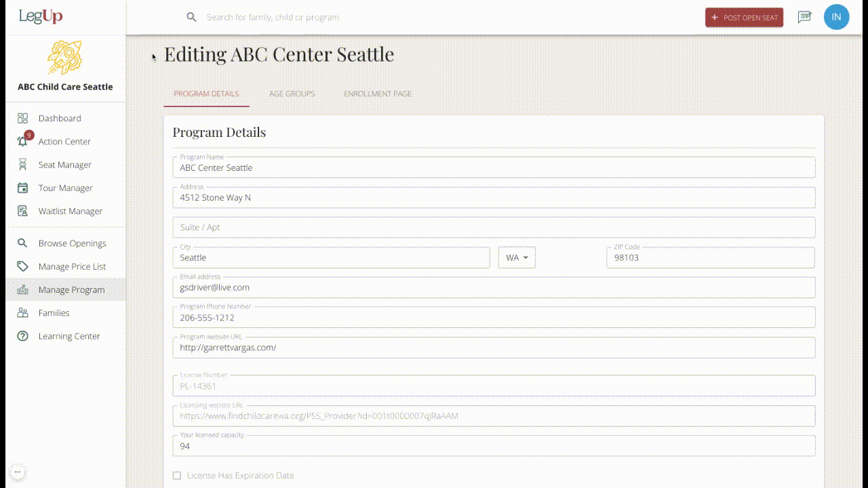
Task: Edit the Address field
Action: tap(494, 197)
